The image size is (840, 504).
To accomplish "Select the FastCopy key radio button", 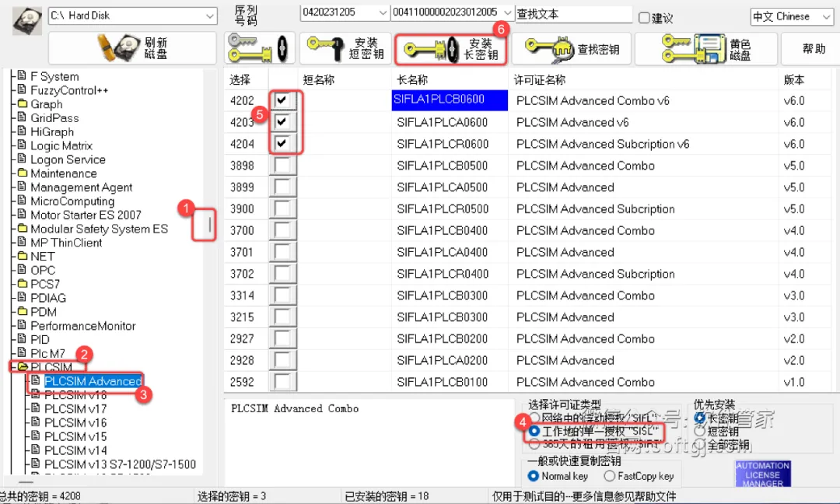I will coord(609,476).
